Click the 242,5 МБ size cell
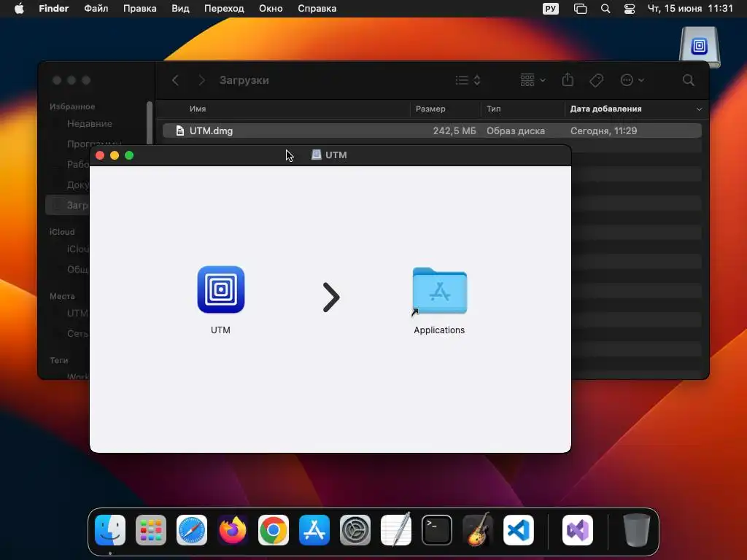The width and height of the screenshot is (747, 560). (x=454, y=131)
